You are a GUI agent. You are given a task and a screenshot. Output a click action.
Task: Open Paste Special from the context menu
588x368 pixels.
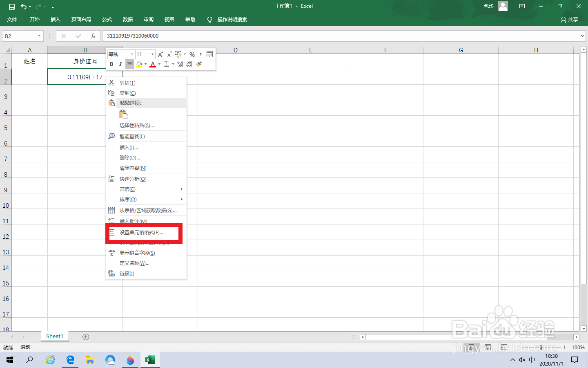click(x=146, y=125)
